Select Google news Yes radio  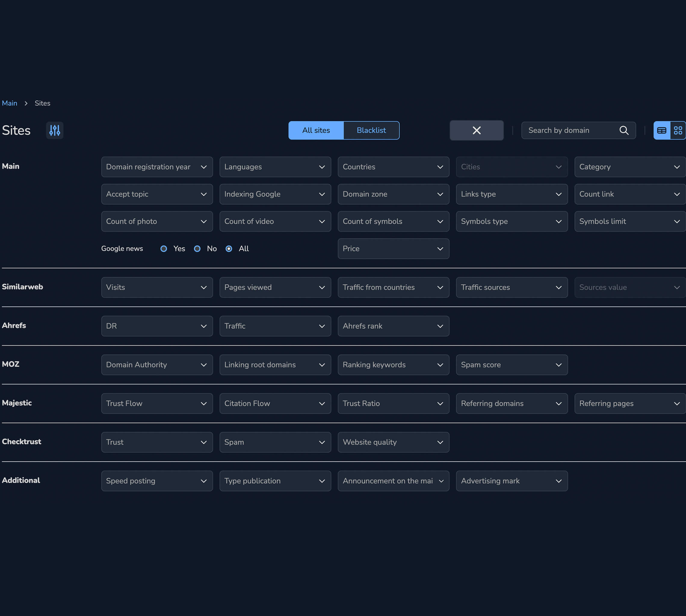click(164, 249)
